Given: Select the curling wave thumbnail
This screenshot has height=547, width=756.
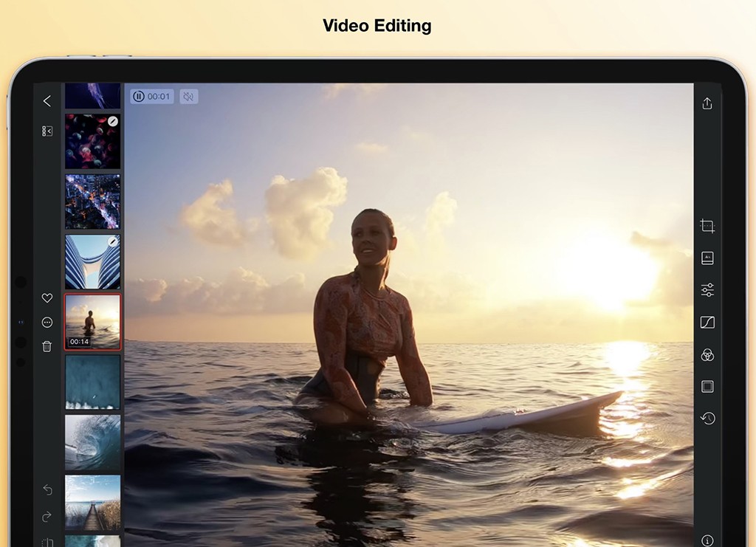Looking at the screenshot, I should click(92, 442).
